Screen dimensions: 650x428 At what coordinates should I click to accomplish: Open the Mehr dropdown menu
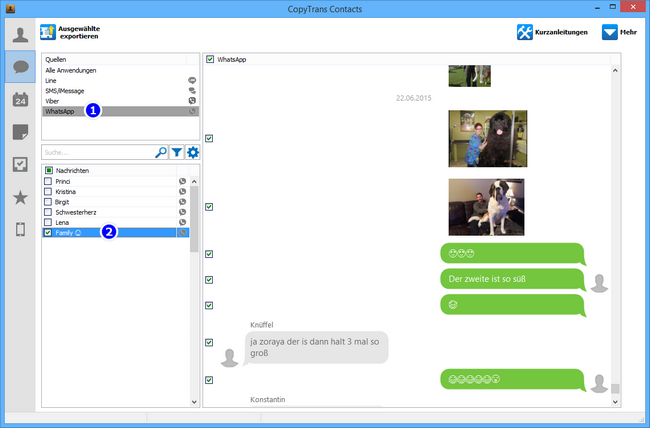pos(619,32)
